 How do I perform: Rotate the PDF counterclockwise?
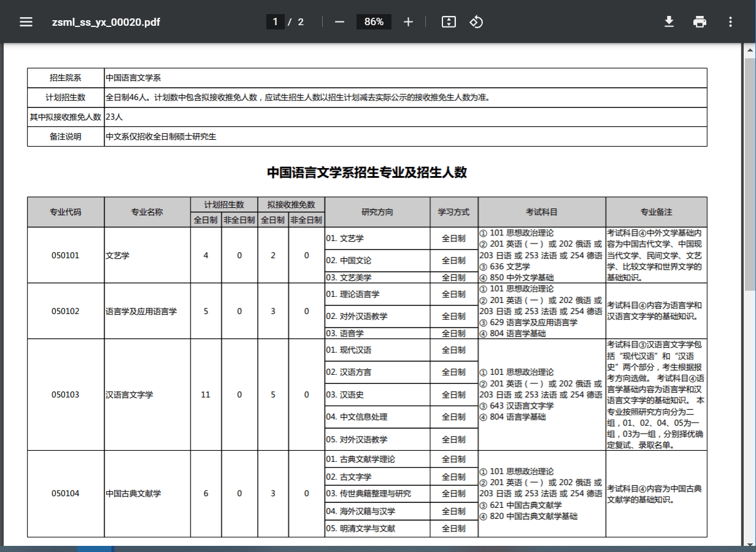click(476, 22)
